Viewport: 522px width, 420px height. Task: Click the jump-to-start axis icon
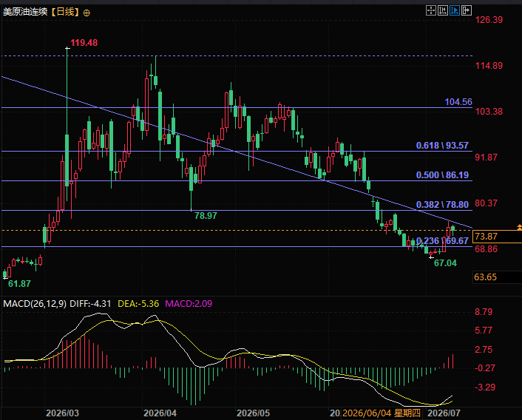(x=443, y=10)
